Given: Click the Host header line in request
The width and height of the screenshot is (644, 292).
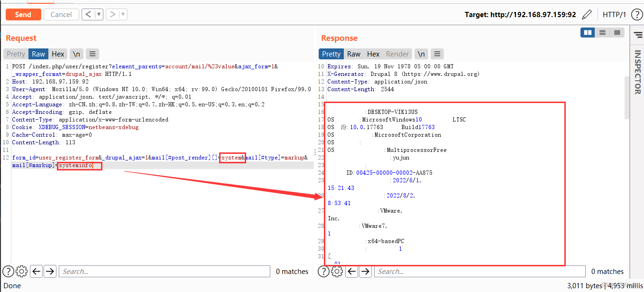Looking at the screenshot, I should coord(50,82).
